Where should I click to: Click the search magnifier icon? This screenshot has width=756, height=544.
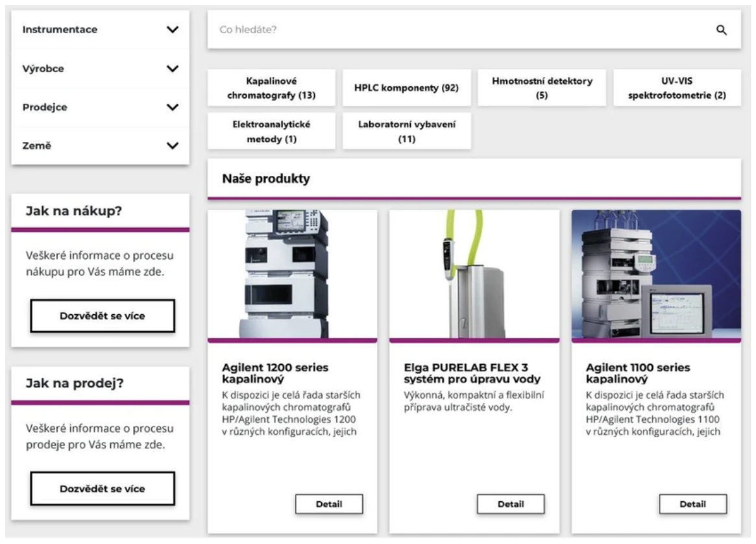click(722, 30)
